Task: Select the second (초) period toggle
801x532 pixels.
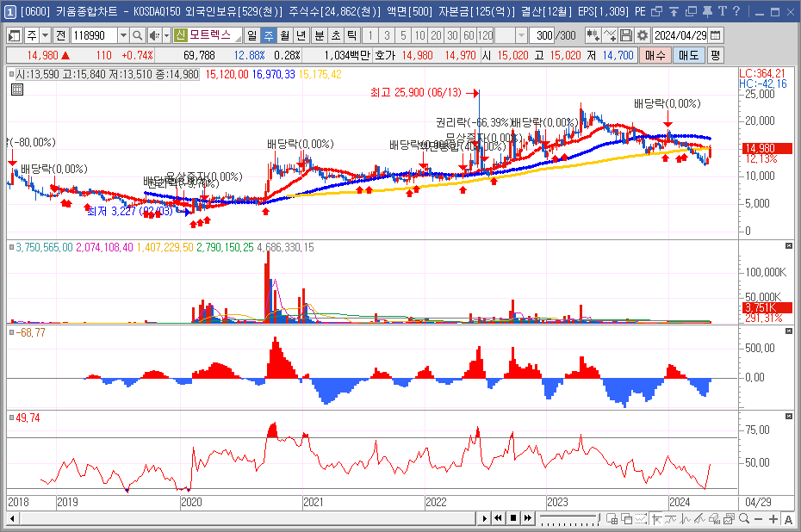Action: (336, 35)
